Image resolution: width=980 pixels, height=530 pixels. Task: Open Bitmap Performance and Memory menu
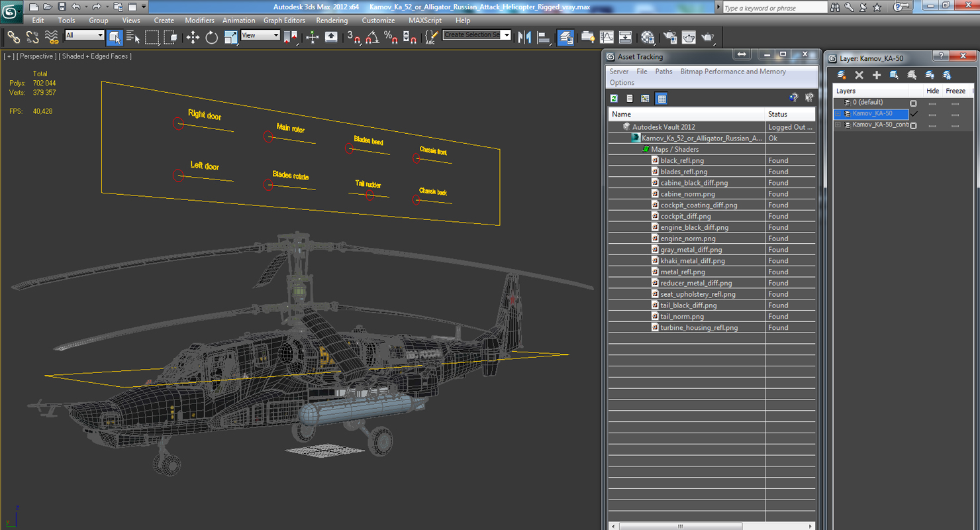click(733, 72)
